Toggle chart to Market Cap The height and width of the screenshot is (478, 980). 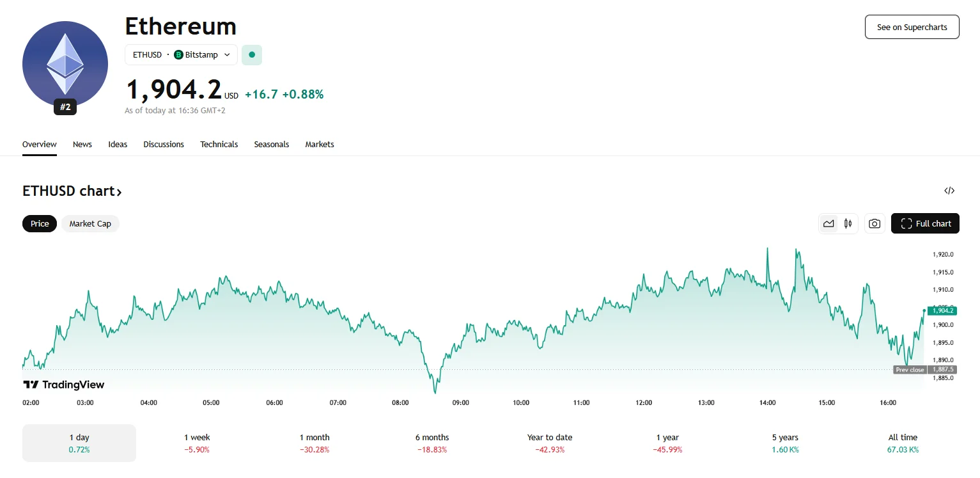[90, 223]
